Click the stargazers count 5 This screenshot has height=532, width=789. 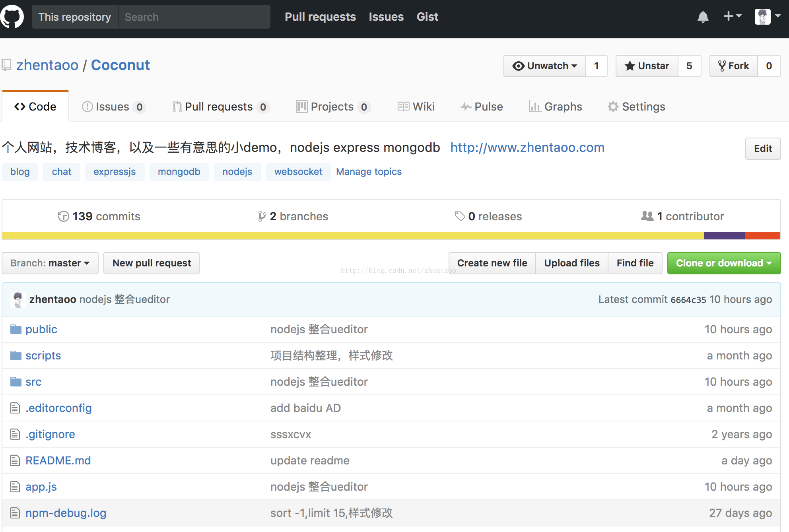pos(689,66)
